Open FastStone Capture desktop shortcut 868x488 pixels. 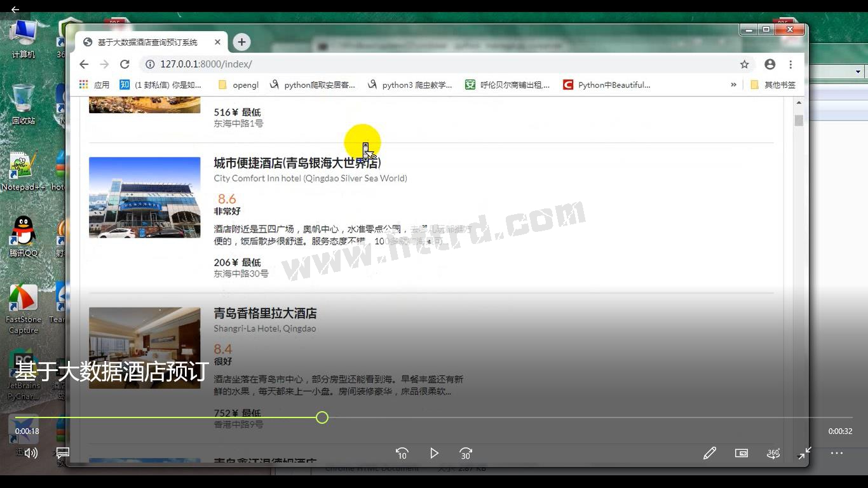click(24, 309)
